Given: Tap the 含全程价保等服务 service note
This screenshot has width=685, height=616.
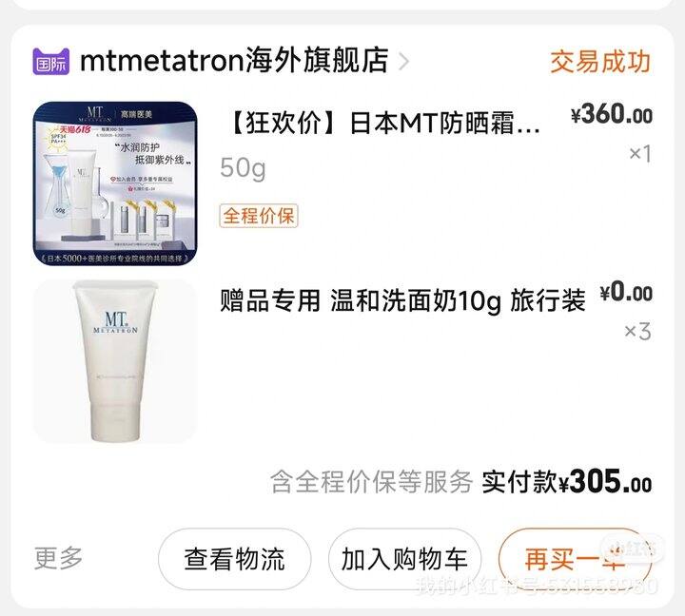Looking at the screenshot, I should point(371,482).
